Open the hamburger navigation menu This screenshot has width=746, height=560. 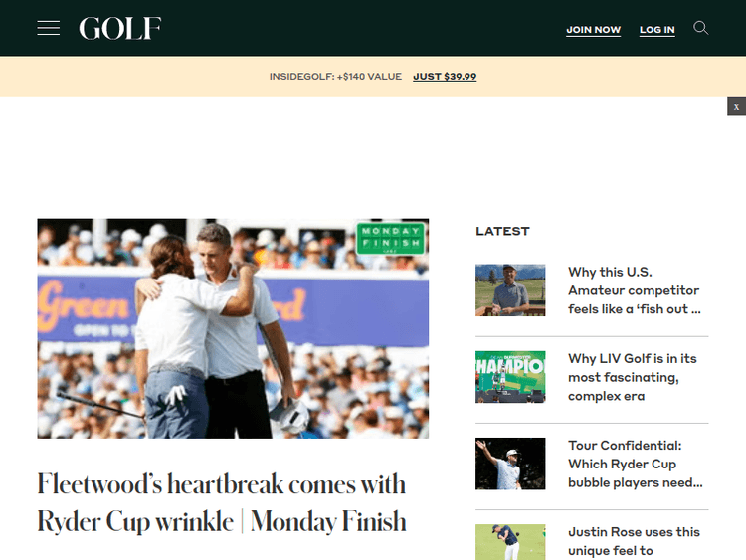(49, 28)
